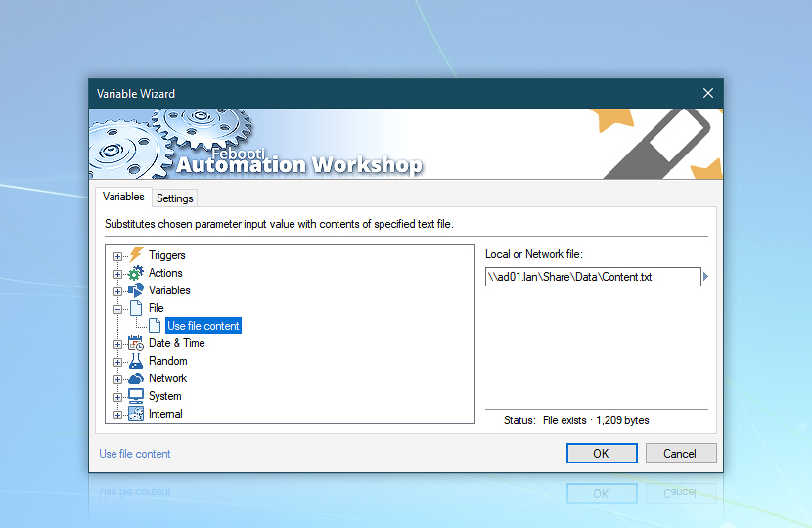Click the Local or Network file label
This screenshot has height=528, width=812.
tap(534, 254)
